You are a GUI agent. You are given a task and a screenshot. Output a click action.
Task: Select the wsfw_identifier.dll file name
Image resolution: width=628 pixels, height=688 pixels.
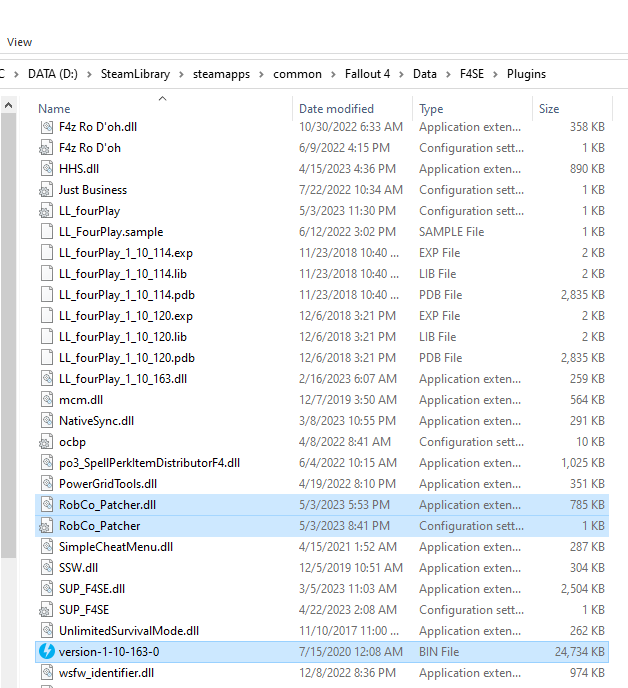point(106,673)
